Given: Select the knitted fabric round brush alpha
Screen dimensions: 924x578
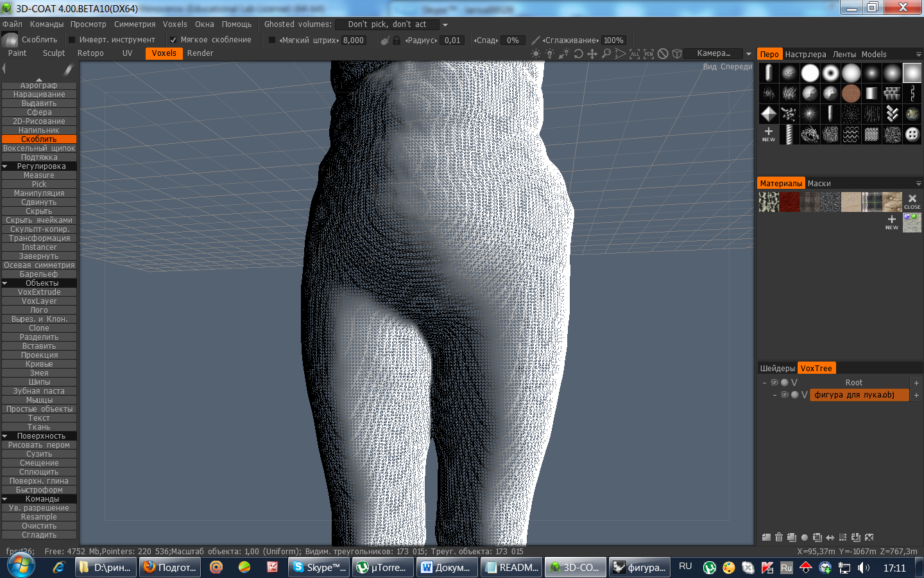Looking at the screenshot, I should tap(851, 94).
